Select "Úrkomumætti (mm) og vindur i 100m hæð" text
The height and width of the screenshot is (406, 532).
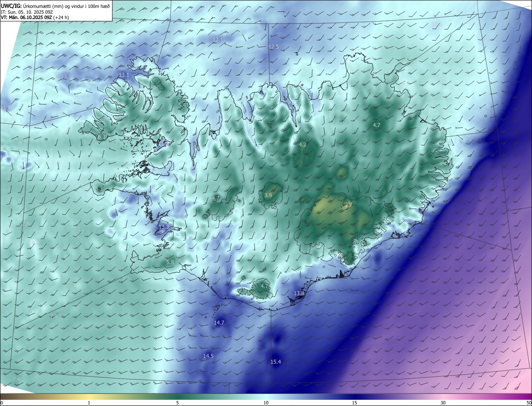click(x=66, y=6)
